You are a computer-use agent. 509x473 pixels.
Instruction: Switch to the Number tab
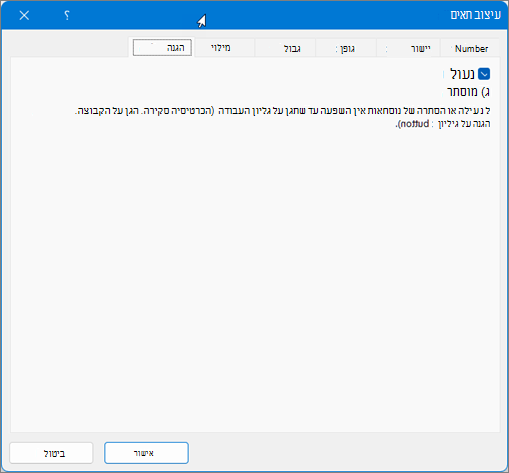[471, 49]
